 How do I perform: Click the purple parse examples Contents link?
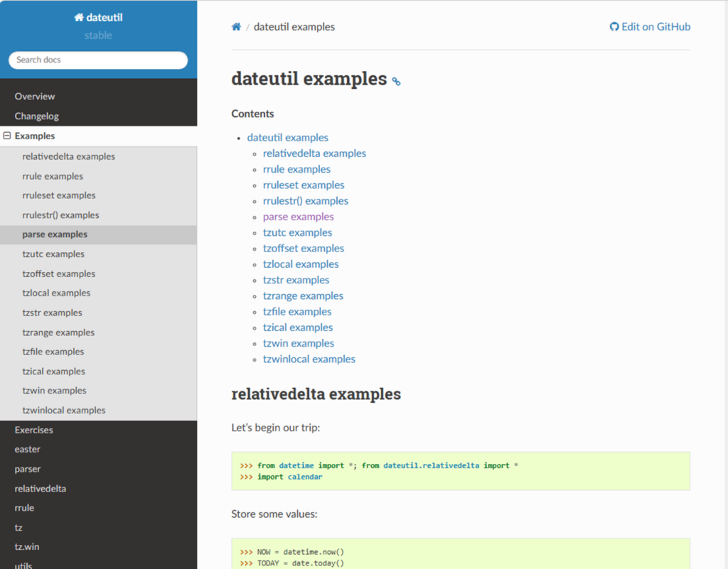click(298, 217)
